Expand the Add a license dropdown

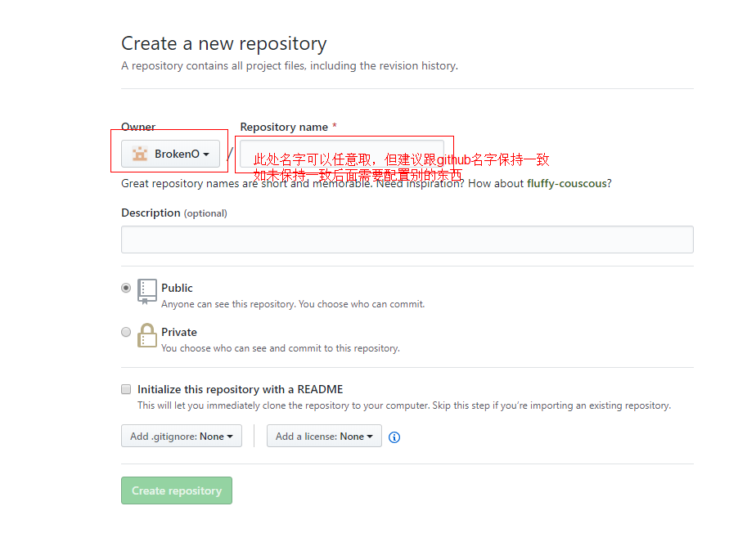click(324, 437)
